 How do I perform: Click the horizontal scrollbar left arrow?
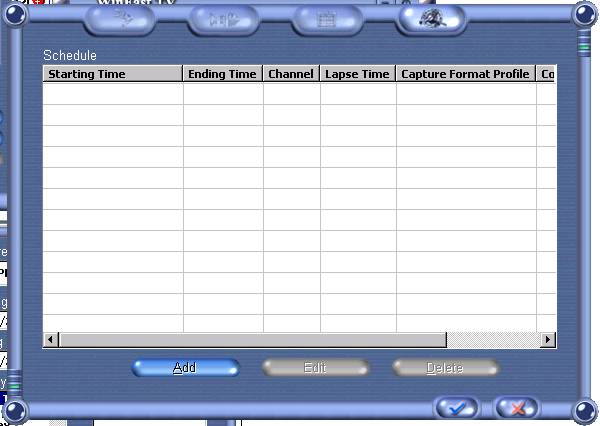click(x=51, y=339)
